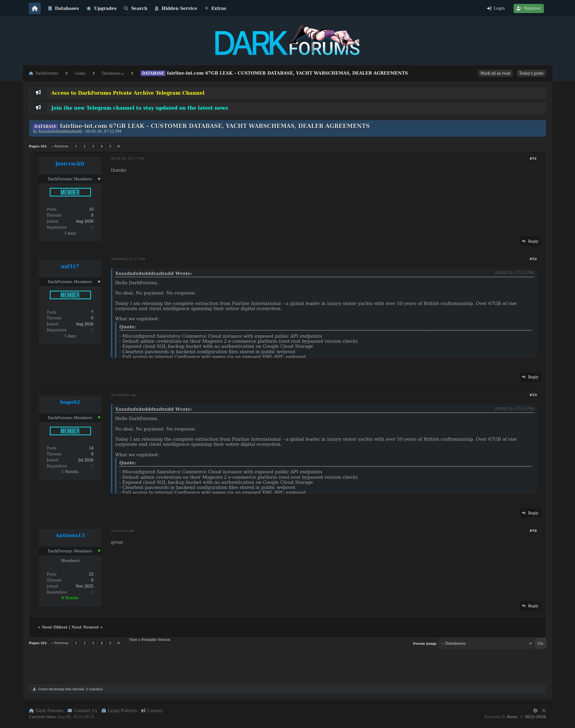Click the green Register button
The image size is (575, 728).
point(529,8)
